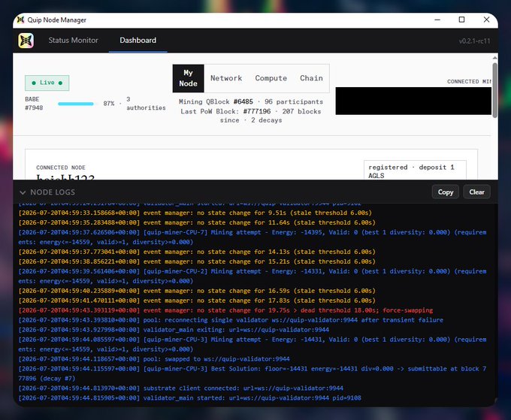The width and height of the screenshot is (511, 420).
Task: Switch to the Status Monitor tab
Action: pos(74,40)
